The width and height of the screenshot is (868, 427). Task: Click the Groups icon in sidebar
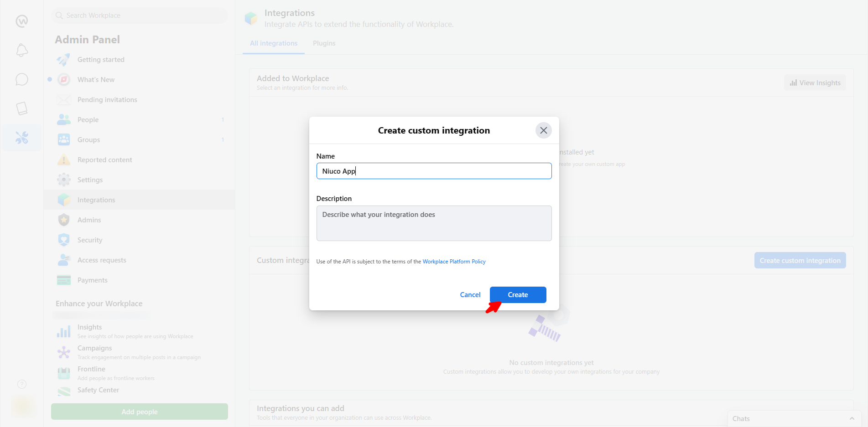click(x=64, y=140)
